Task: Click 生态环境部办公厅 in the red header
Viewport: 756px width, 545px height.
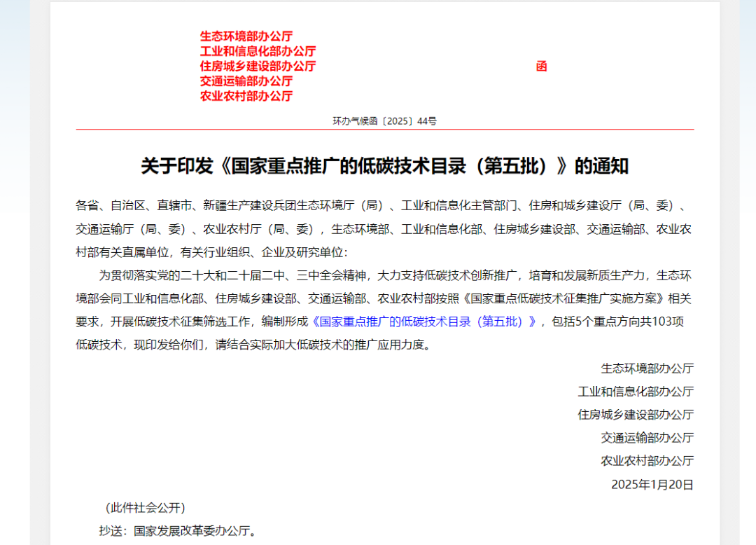Action: click(x=244, y=35)
